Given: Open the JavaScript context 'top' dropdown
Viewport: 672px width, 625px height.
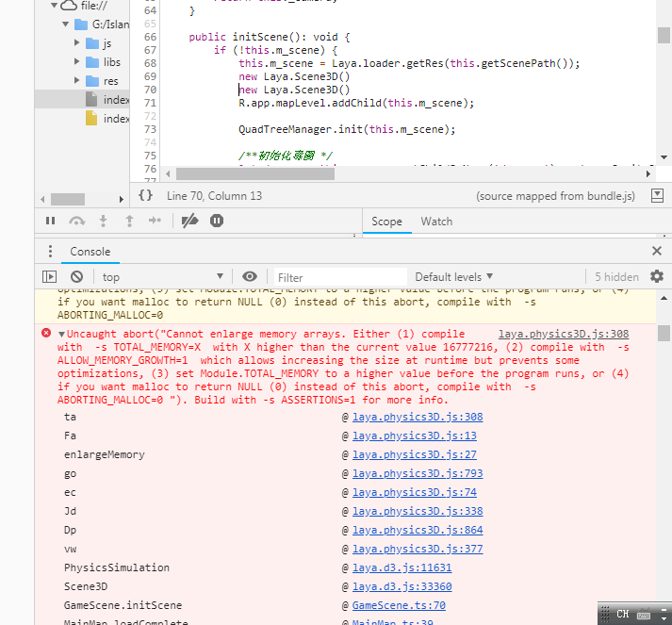Looking at the screenshot, I should [162, 276].
